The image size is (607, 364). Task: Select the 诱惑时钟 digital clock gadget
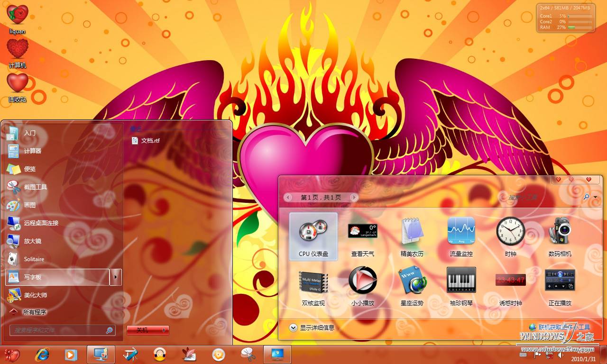[510, 286]
